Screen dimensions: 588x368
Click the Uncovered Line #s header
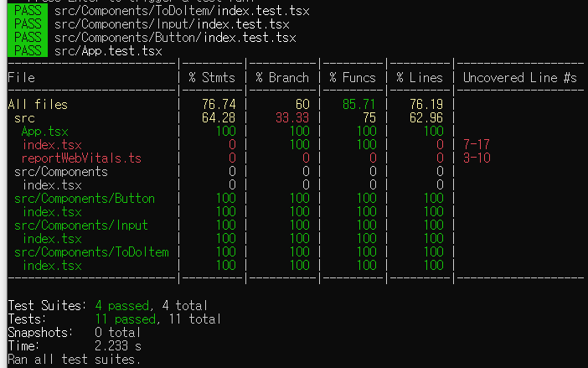(520, 78)
